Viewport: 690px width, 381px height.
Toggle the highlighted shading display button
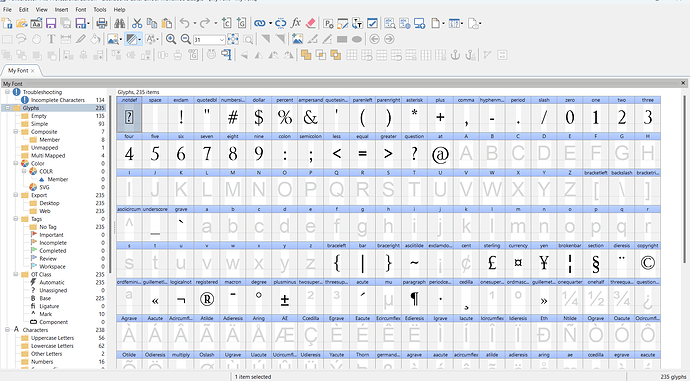coord(132,39)
